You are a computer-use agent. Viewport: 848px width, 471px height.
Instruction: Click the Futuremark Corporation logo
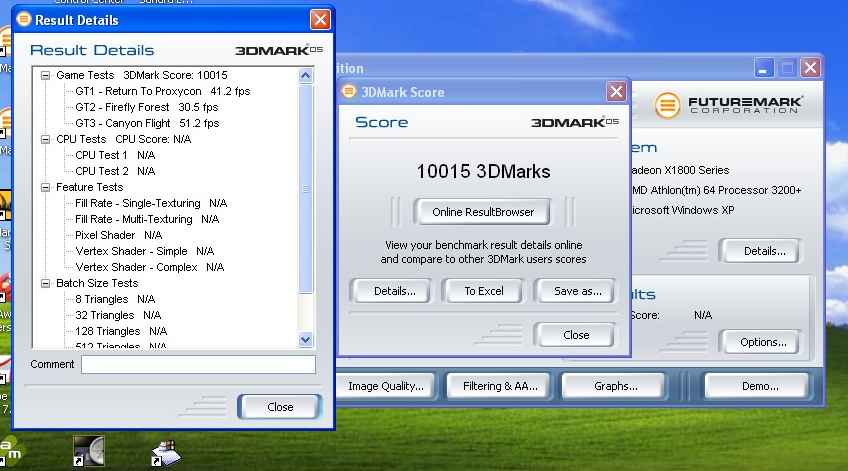tap(729, 105)
